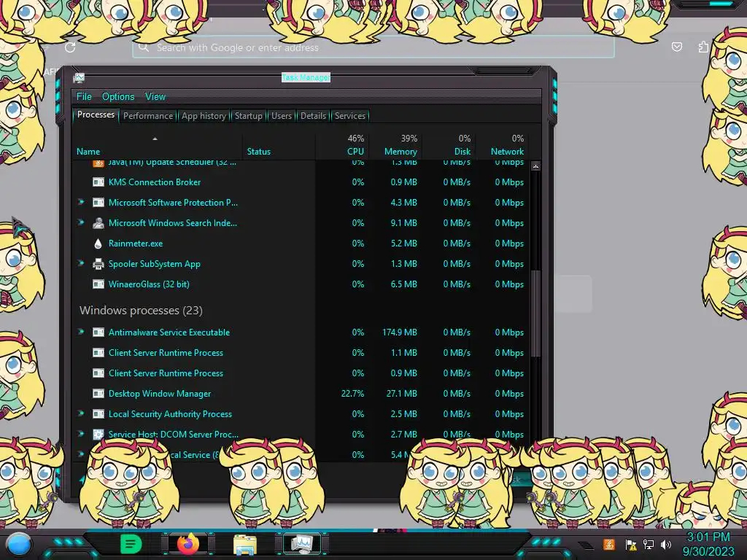The height and width of the screenshot is (560, 747).
Task: Open the green notes app on taskbar
Action: [x=131, y=544]
